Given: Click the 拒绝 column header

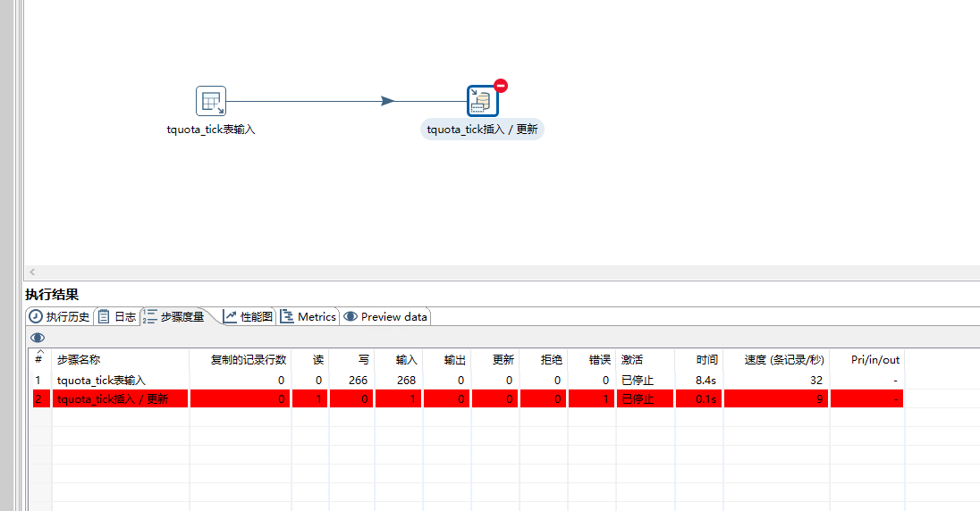Looking at the screenshot, I should tap(543, 360).
